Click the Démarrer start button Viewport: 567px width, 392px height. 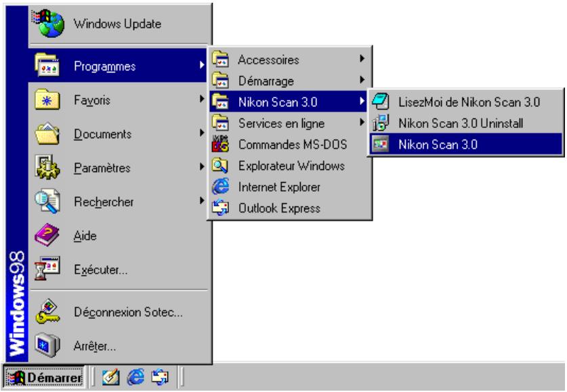point(44,378)
